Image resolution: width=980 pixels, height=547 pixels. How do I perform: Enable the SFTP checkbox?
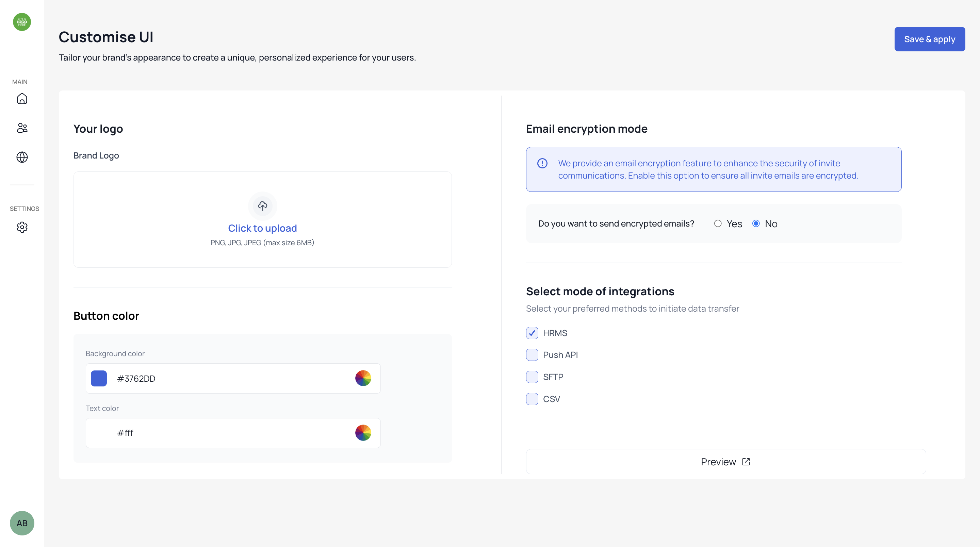point(532,377)
